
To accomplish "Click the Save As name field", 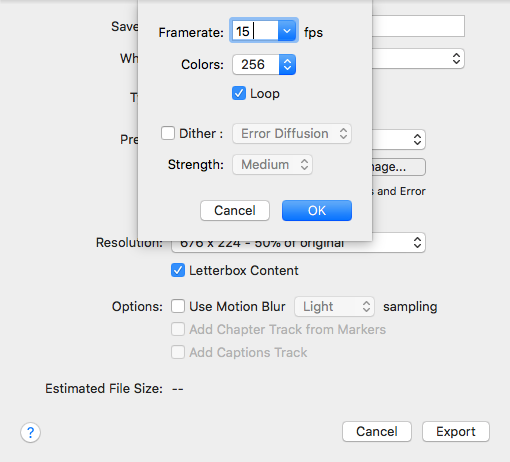I will (418, 26).
